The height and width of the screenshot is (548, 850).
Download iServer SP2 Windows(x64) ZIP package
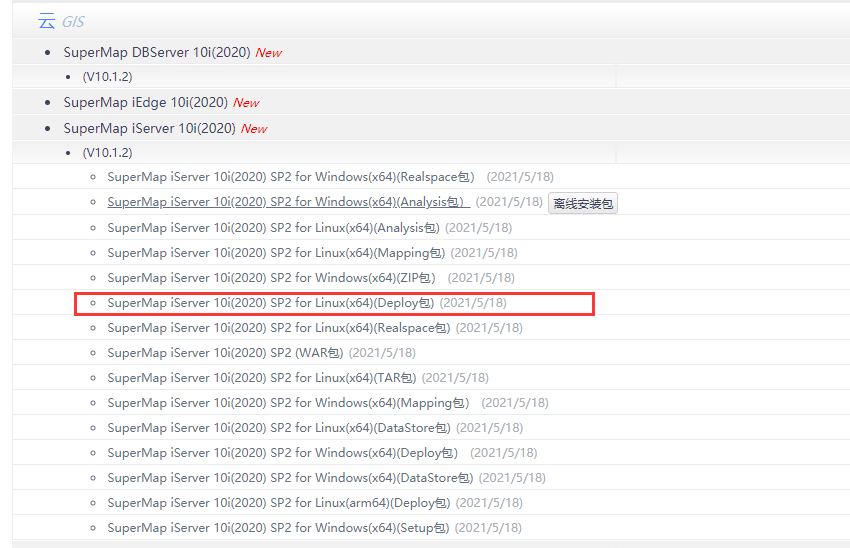tap(271, 278)
